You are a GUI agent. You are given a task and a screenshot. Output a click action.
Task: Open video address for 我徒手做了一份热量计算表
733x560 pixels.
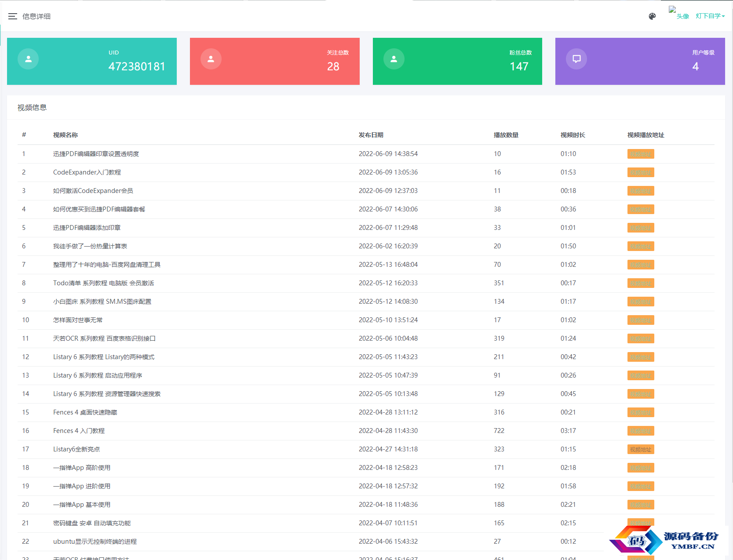pos(641,246)
